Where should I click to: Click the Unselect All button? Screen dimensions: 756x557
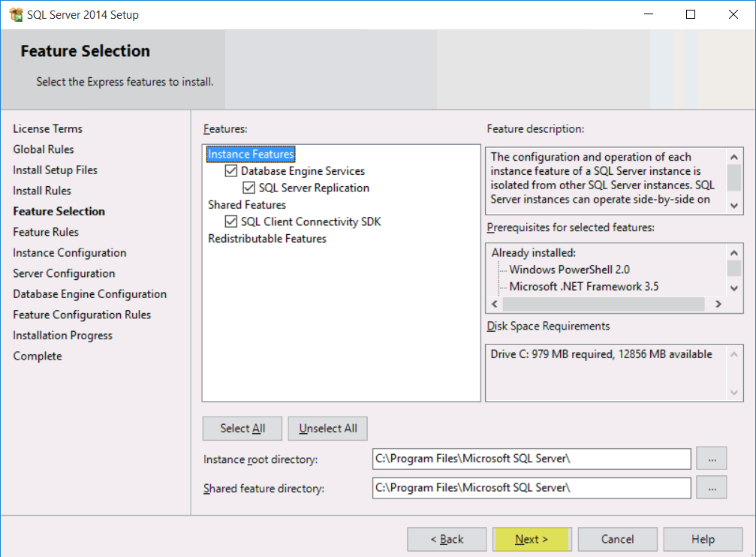(328, 428)
